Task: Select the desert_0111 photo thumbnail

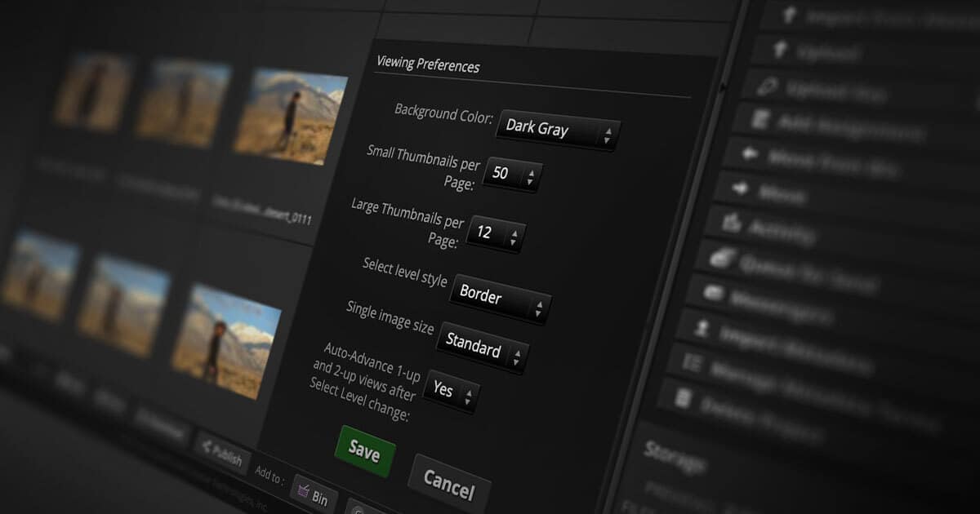Action: [290, 117]
